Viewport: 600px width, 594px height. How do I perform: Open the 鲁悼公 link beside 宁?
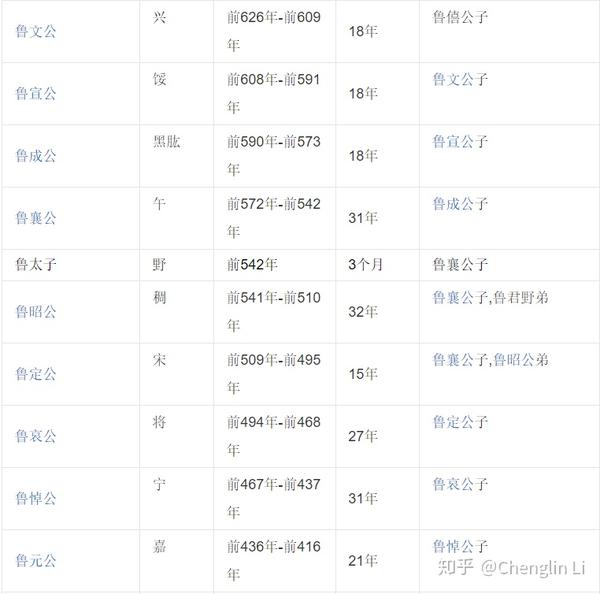click(35, 498)
